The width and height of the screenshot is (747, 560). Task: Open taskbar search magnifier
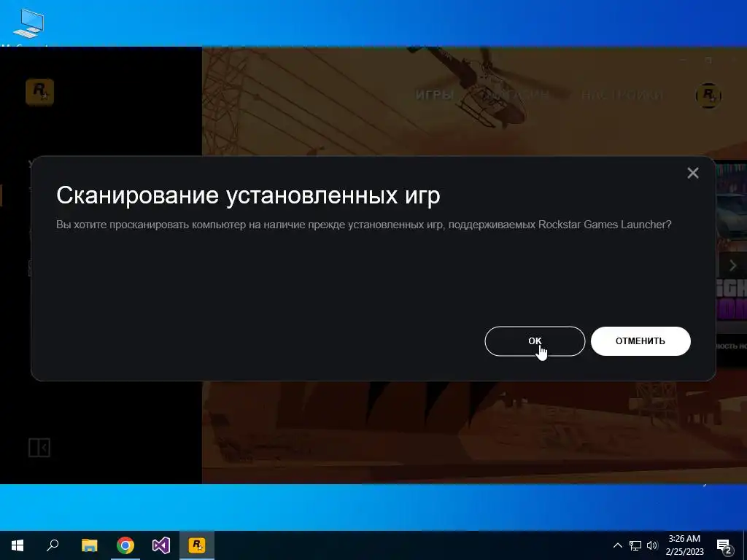point(53,545)
